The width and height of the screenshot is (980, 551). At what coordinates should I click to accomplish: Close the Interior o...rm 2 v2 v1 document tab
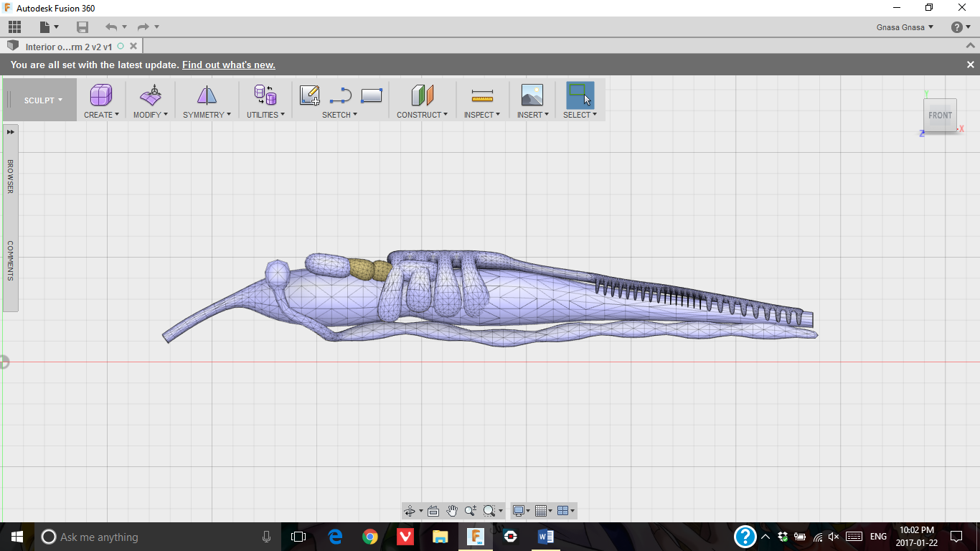tap(133, 46)
